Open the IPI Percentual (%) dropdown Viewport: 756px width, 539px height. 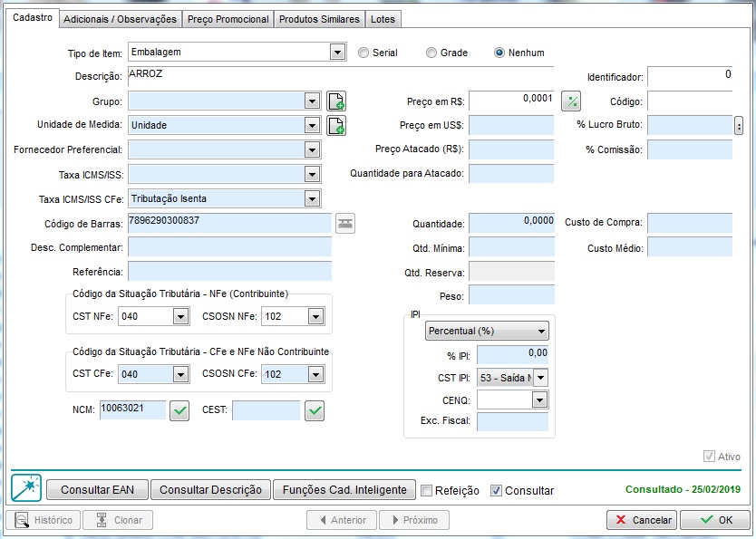coord(487,331)
